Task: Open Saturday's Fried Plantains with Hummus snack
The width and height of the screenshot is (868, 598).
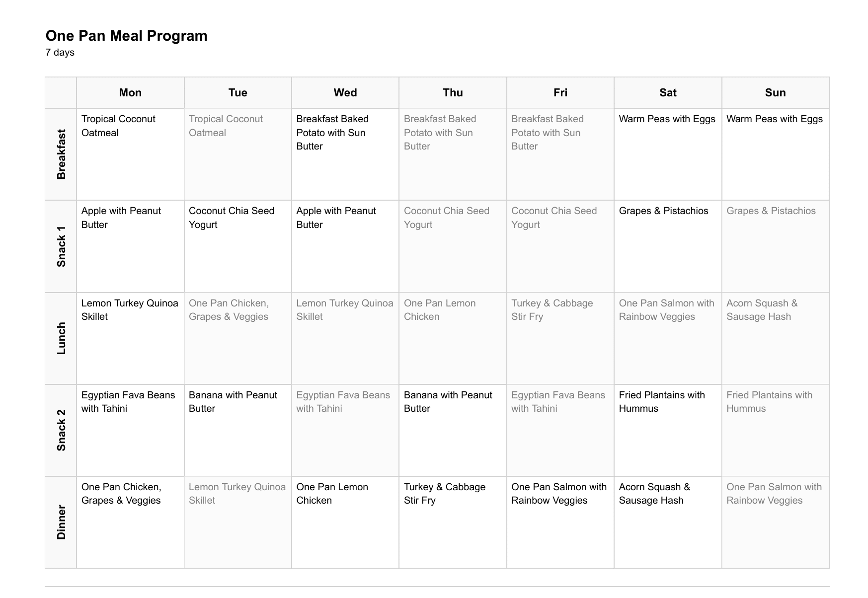Action: (662, 402)
